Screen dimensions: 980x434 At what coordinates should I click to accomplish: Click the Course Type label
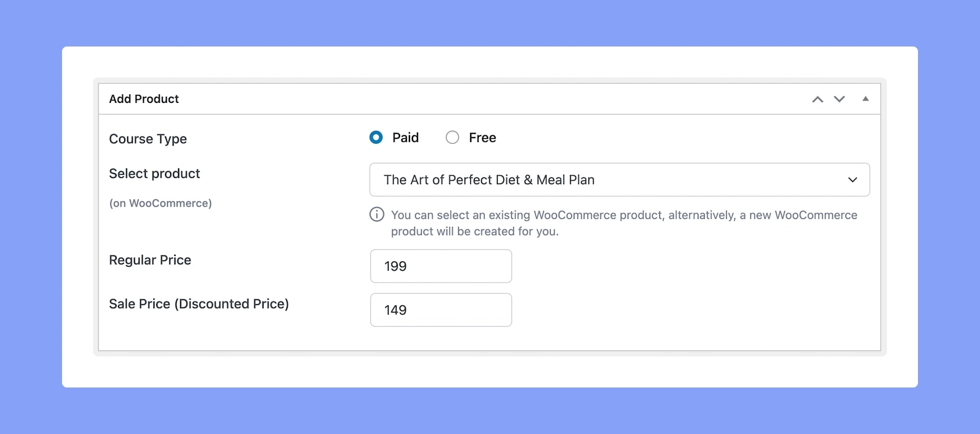point(148,139)
